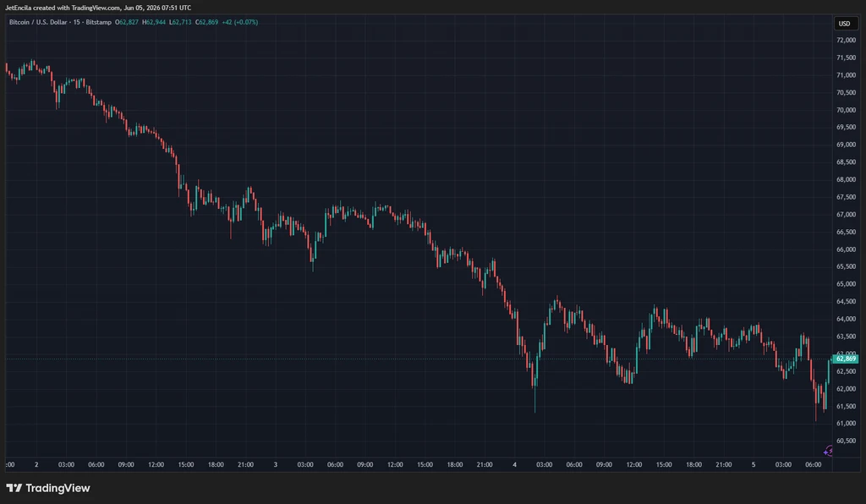This screenshot has width=866, height=504.
Task: Click the TradingView logo icon
Action: (x=14, y=488)
